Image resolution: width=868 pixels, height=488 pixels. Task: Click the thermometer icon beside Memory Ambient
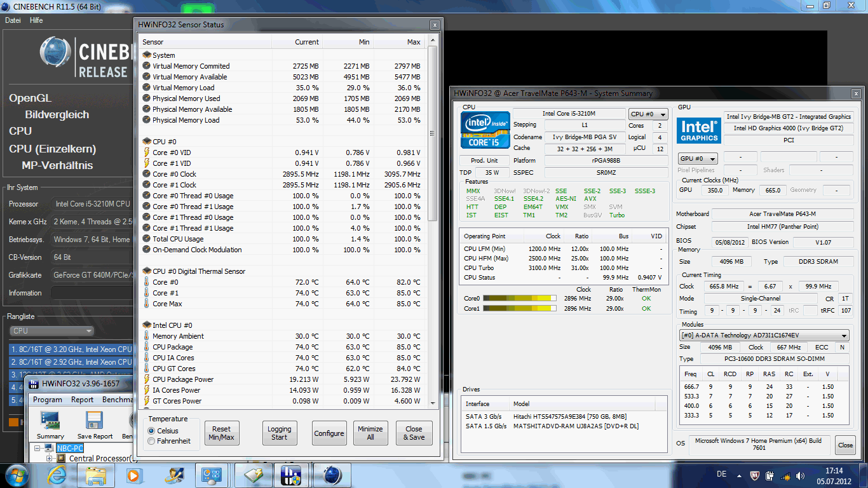(x=147, y=336)
